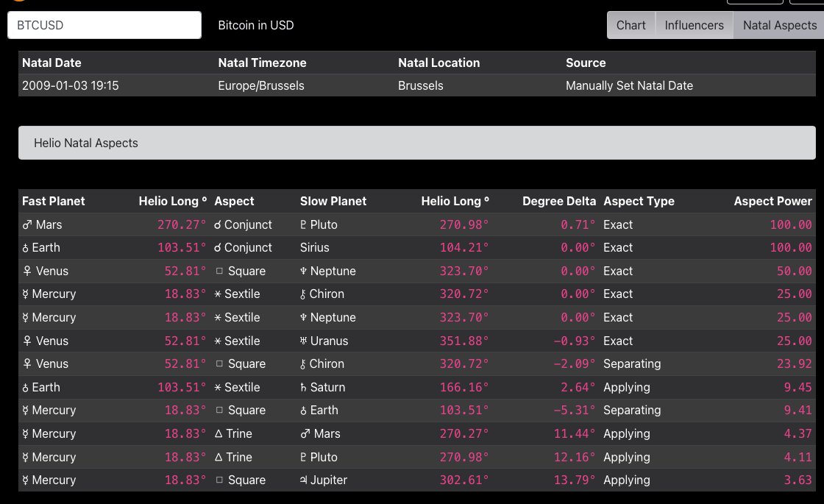Click Mercury glyph in Mercury Trine Pluto row
824x504 pixels.
point(25,457)
